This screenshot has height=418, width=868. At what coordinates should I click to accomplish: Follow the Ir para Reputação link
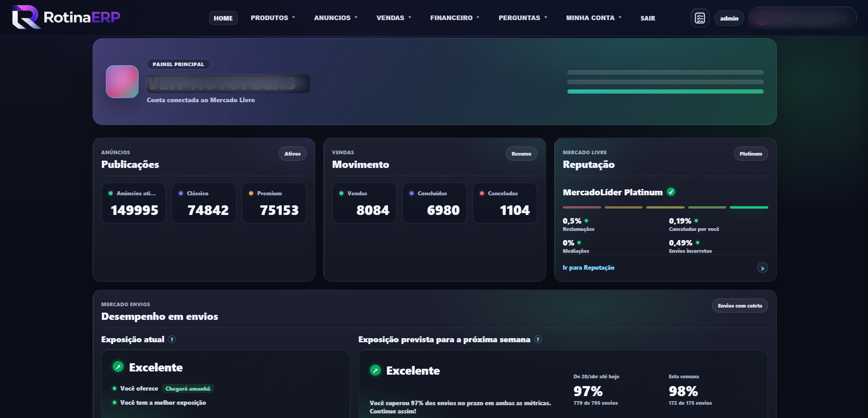click(x=588, y=268)
